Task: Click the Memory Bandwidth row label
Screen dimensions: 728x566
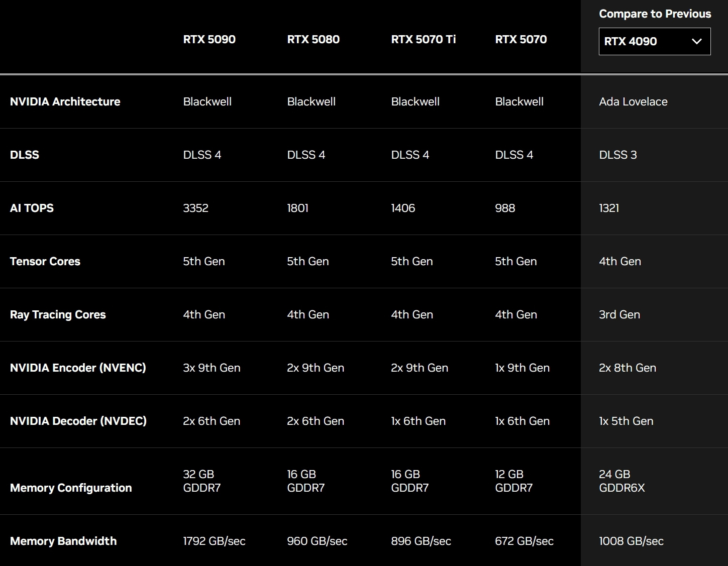Action: point(63,541)
